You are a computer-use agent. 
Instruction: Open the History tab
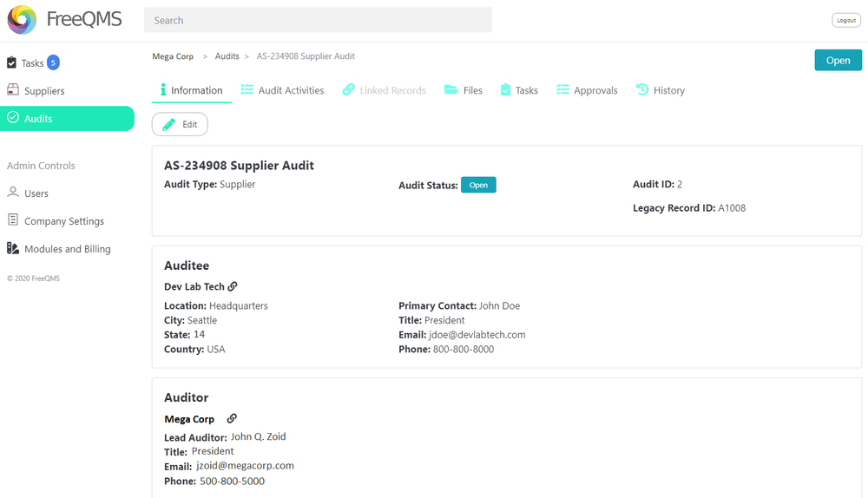(x=661, y=90)
